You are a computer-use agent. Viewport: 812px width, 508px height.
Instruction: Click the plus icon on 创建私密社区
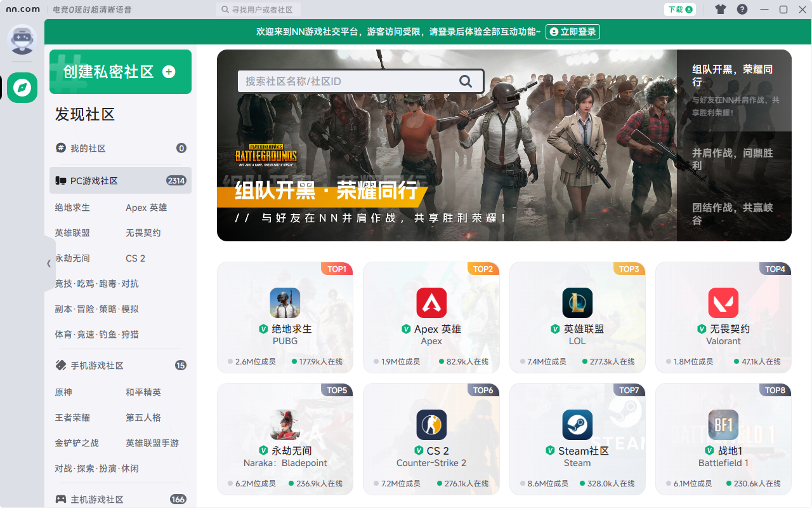coord(168,72)
